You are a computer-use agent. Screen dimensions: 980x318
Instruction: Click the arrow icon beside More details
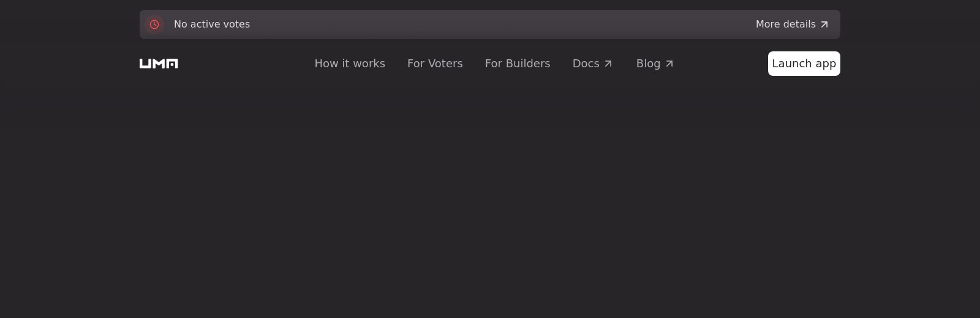tap(824, 24)
